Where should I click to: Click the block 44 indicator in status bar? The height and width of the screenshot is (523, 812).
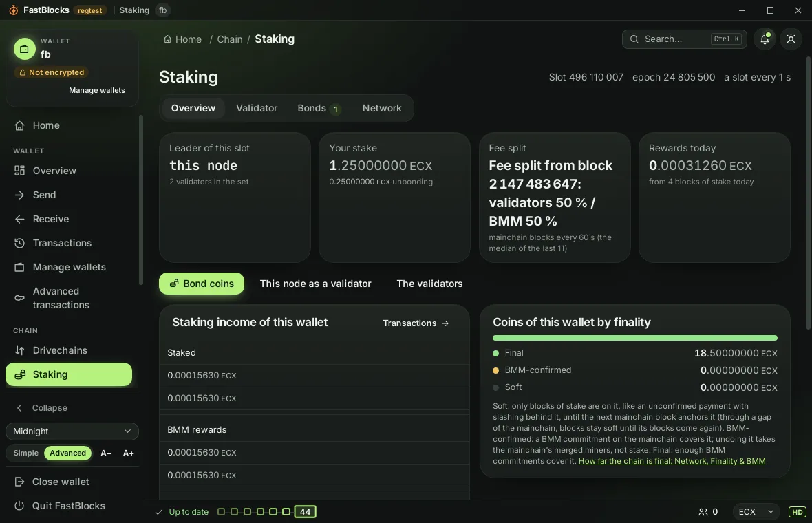pyautogui.click(x=305, y=512)
